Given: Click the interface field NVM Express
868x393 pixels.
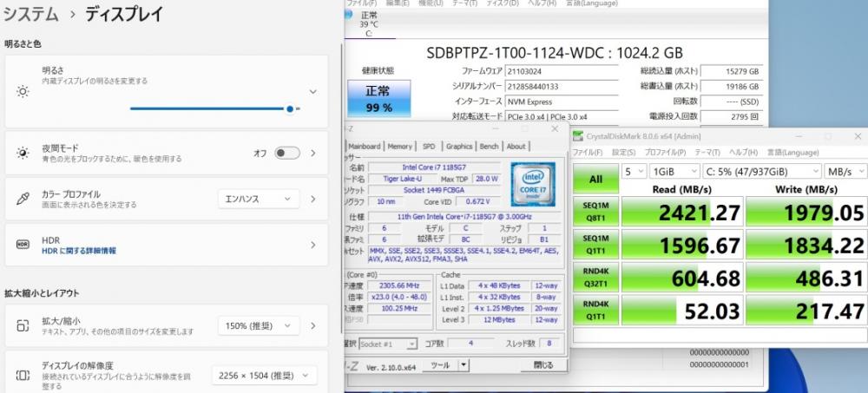Looking at the screenshot, I should (561, 102).
